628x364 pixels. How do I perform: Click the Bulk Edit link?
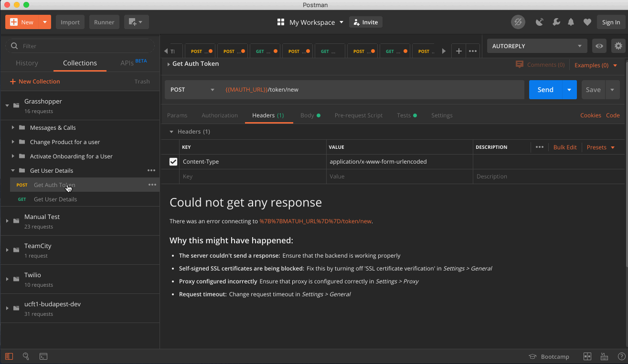coord(565,147)
